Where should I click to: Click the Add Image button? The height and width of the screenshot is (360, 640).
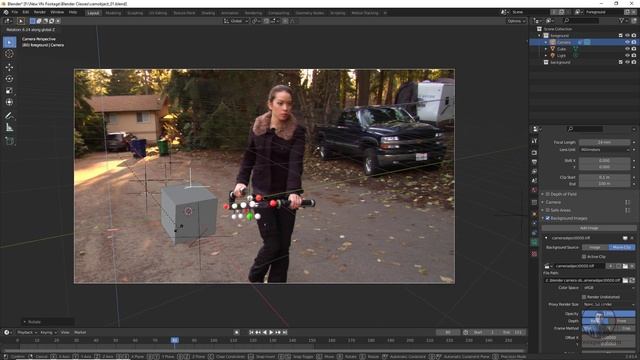(x=589, y=228)
